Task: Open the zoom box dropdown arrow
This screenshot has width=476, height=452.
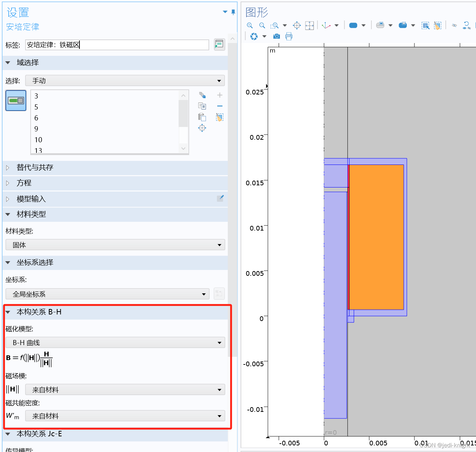Action: pos(285,26)
